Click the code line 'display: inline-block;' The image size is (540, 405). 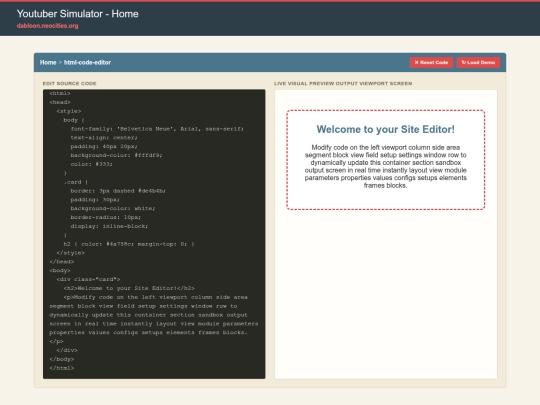(x=109, y=226)
